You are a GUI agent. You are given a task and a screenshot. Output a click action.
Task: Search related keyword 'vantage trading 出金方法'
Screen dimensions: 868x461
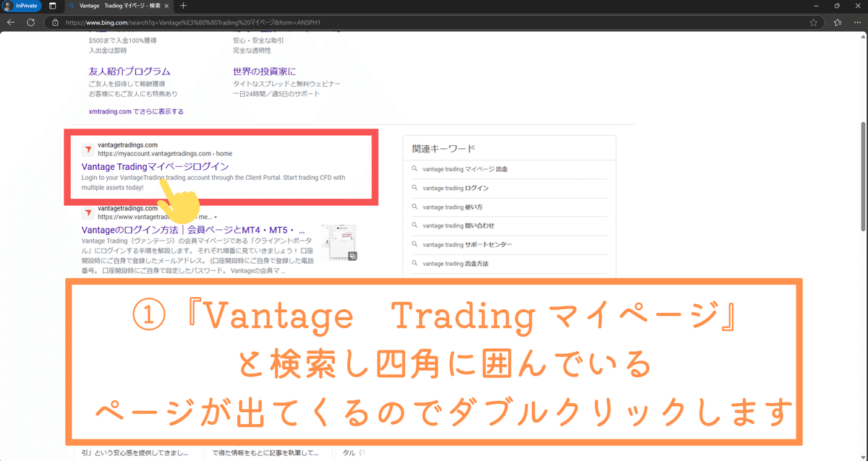tap(456, 264)
